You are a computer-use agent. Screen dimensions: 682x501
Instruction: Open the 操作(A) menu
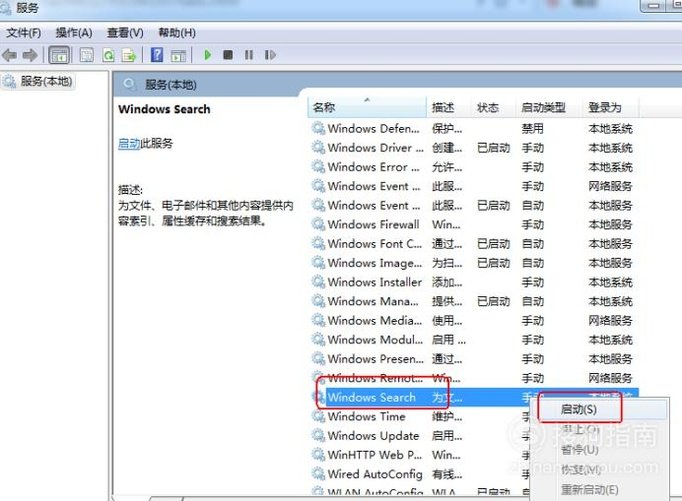(x=74, y=33)
